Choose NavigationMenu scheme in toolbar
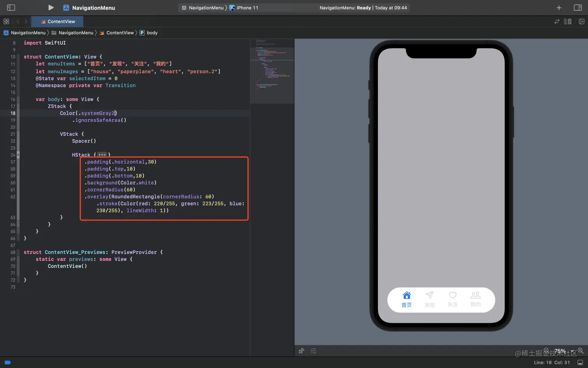588x368 pixels. (x=203, y=8)
